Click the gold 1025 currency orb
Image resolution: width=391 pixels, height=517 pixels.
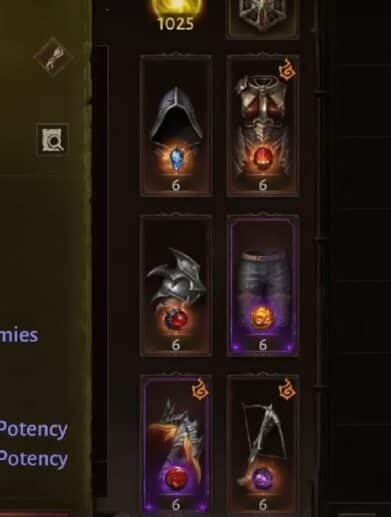pyautogui.click(x=176, y=16)
